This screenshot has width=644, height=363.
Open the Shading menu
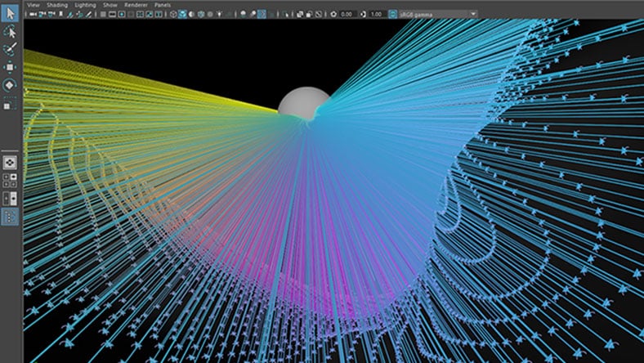pyautogui.click(x=57, y=5)
